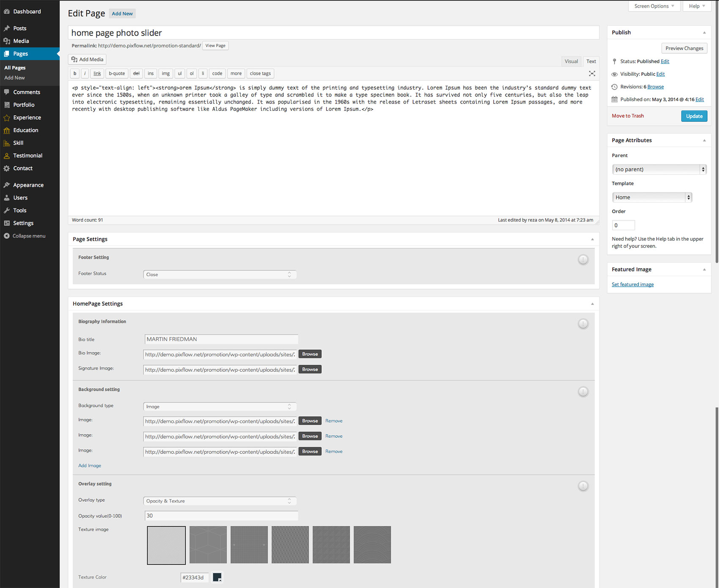719x588 pixels.
Task: Click the blue Update button
Action: point(694,116)
